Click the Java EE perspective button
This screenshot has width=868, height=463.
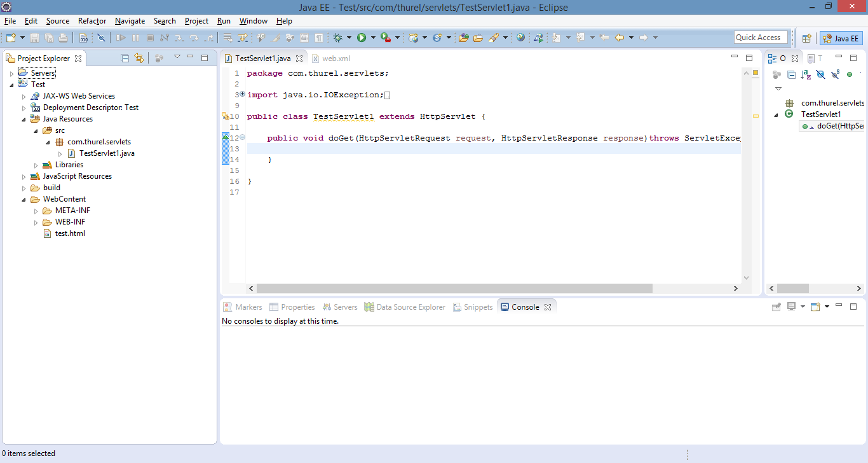pos(841,38)
